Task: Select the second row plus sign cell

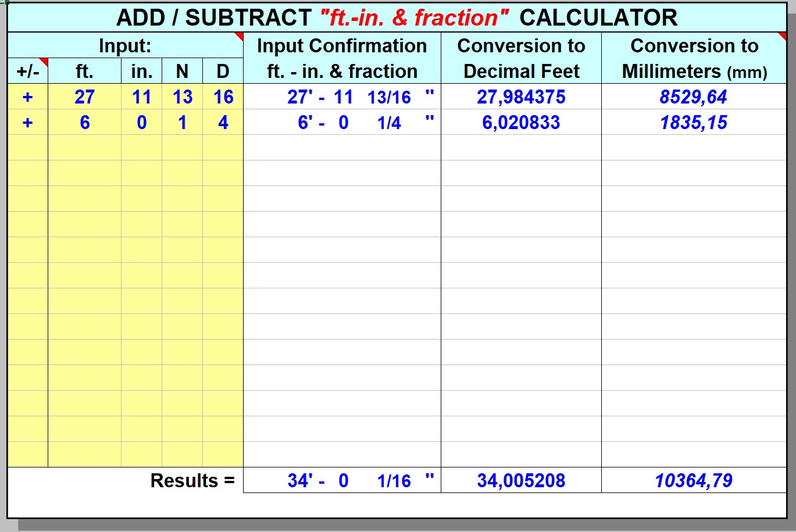Action: 27,123
